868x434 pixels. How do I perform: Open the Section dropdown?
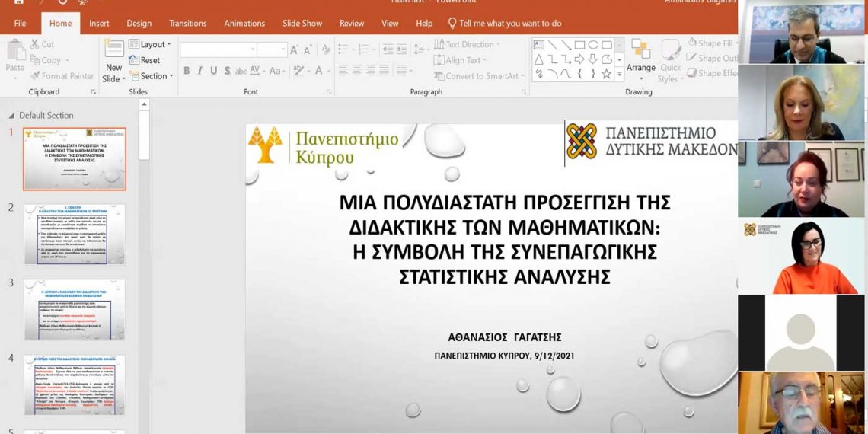coord(151,76)
